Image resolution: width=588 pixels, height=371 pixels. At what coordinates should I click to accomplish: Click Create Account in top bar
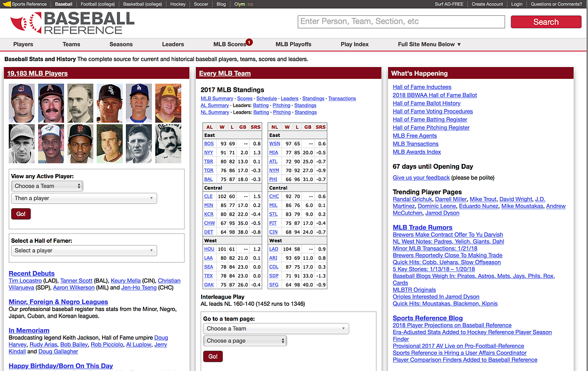click(x=487, y=4)
